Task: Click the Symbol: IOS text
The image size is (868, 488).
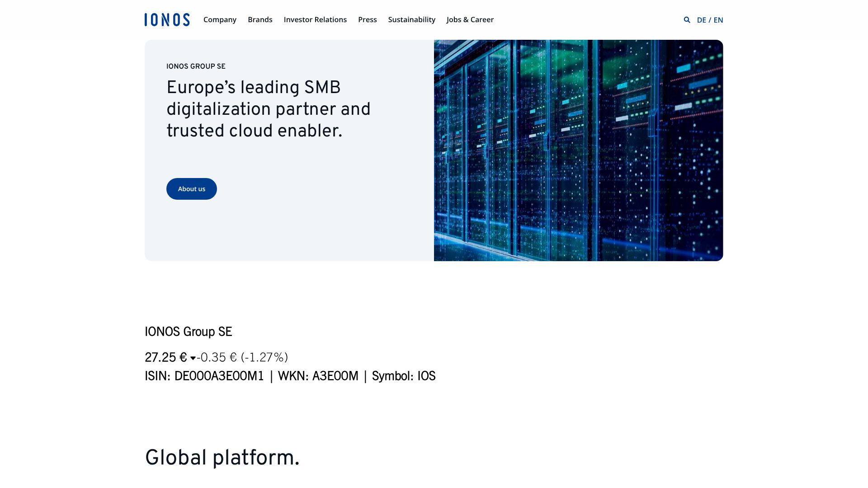Action: pyautogui.click(x=403, y=376)
